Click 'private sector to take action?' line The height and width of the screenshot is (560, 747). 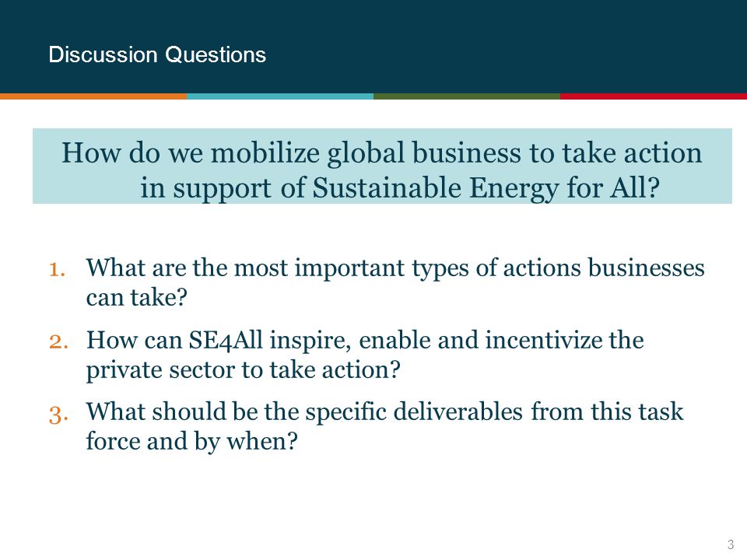point(243,370)
